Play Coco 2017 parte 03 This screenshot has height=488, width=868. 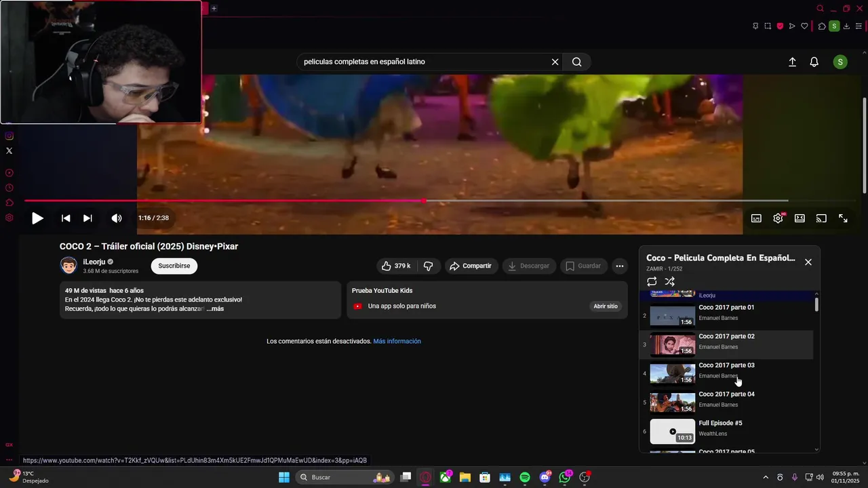pos(726,373)
